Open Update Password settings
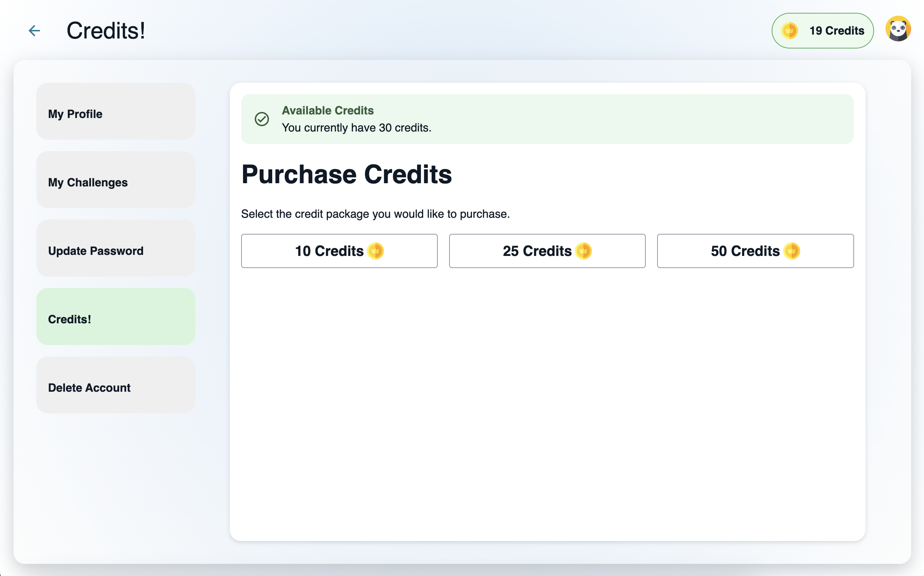Screen dimensions: 924x576 pos(116,248)
